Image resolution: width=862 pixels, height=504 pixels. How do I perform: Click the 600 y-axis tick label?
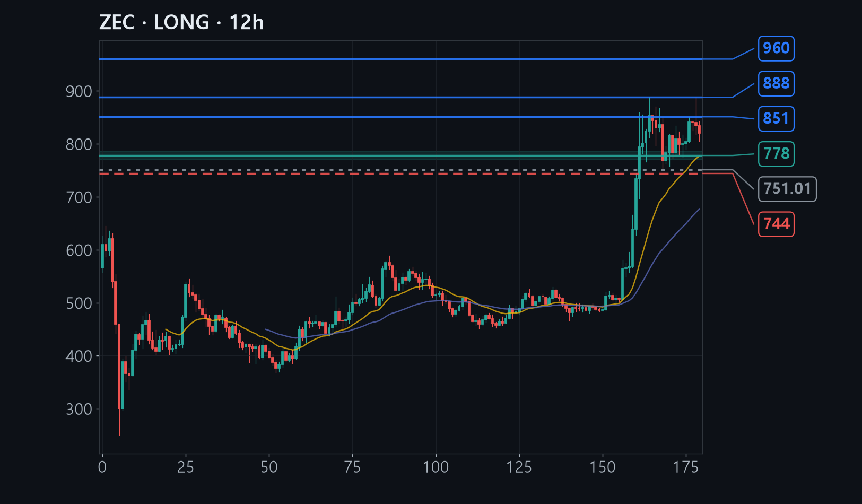coord(79,250)
